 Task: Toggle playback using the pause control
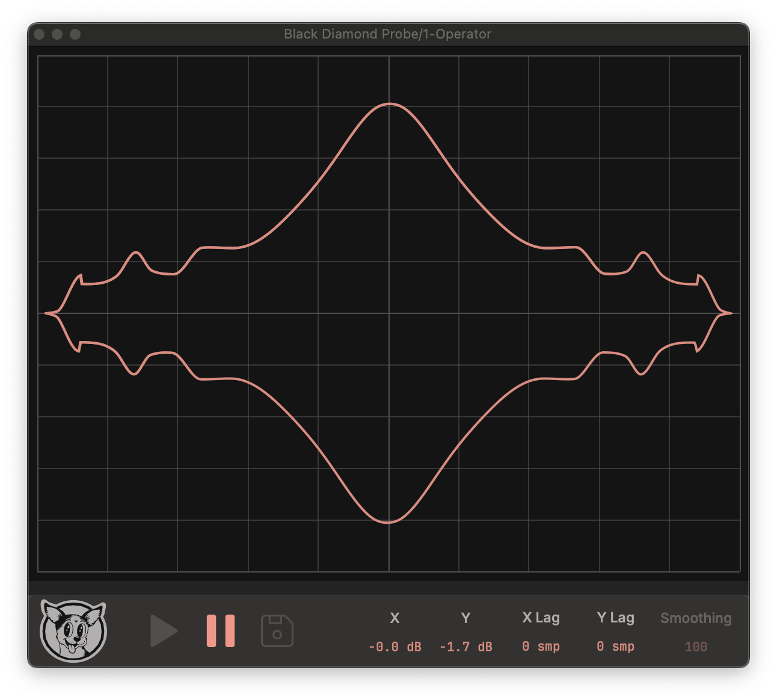(x=220, y=631)
